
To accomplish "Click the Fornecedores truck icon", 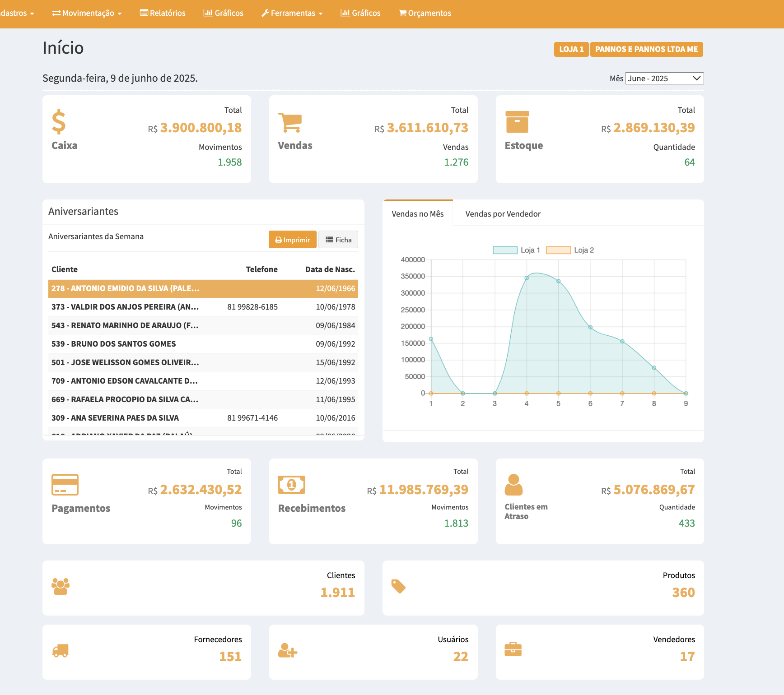I will [61, 650].
